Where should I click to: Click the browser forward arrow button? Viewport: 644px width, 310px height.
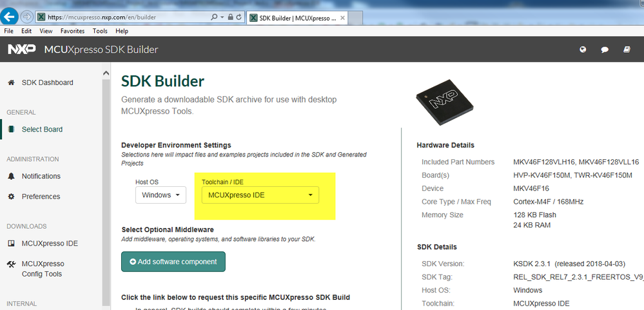pos(26,17)
